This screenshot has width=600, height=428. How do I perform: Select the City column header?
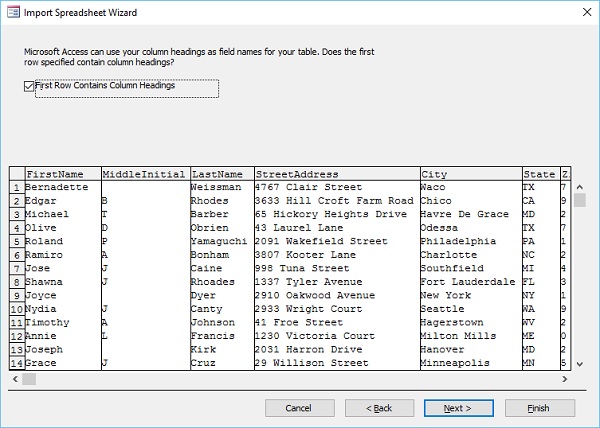[471, 174]
